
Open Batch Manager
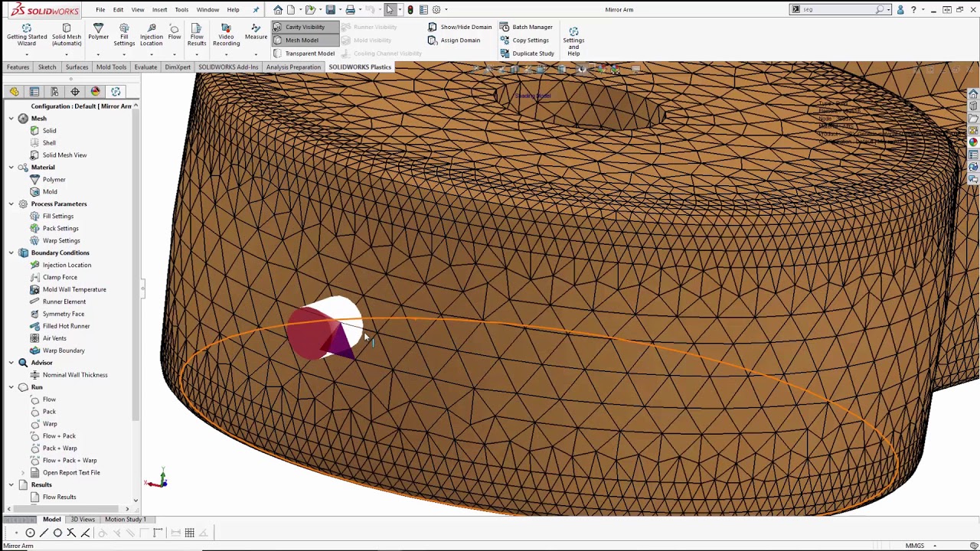(526, 27)
